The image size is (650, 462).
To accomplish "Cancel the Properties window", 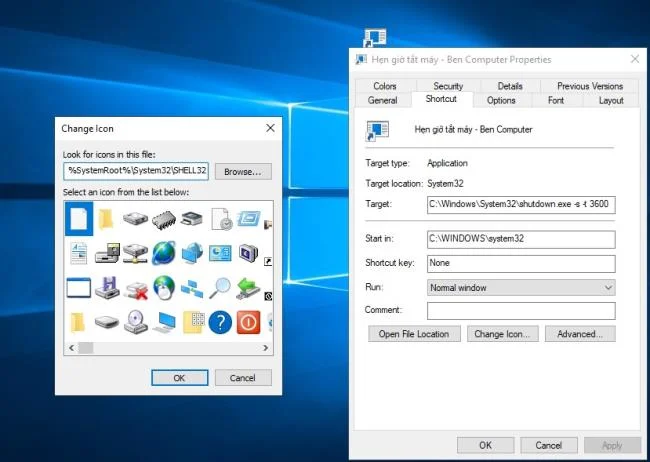I will 549,445.
